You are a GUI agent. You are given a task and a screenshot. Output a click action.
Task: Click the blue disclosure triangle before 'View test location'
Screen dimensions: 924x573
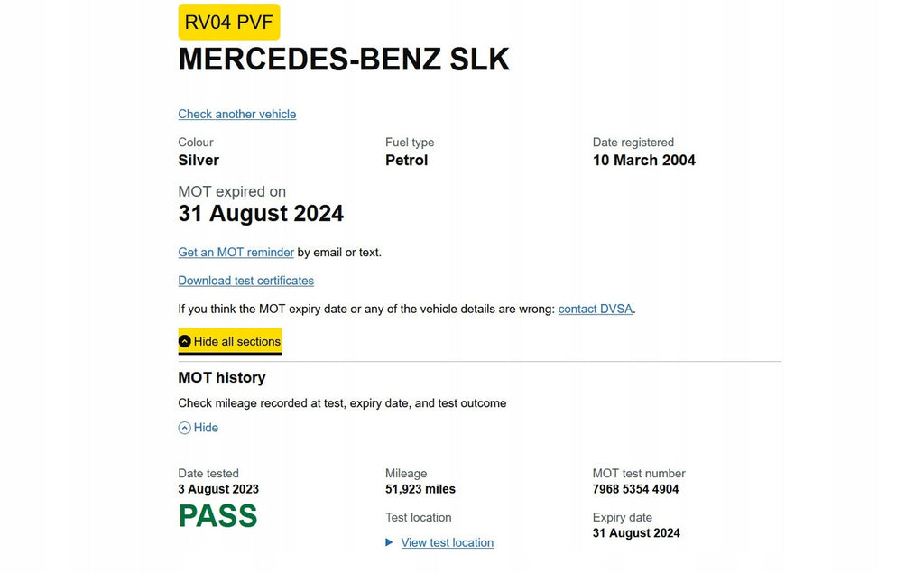click(387, 542)
